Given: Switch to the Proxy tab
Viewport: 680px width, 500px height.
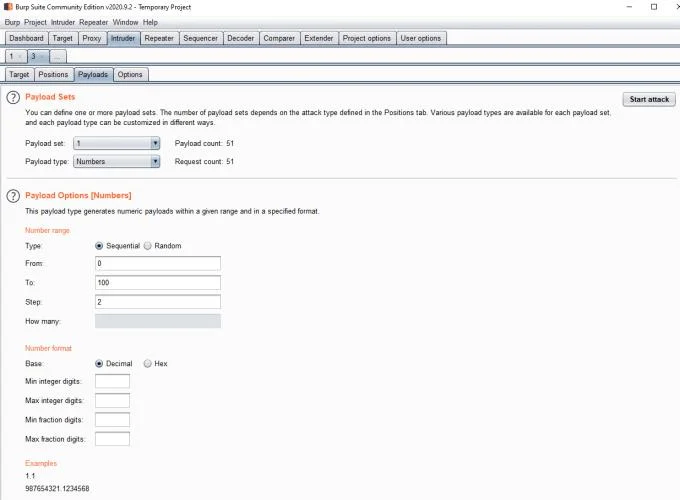Looking at the screenshot, I should pyautogui.click(x=92, y=38).
